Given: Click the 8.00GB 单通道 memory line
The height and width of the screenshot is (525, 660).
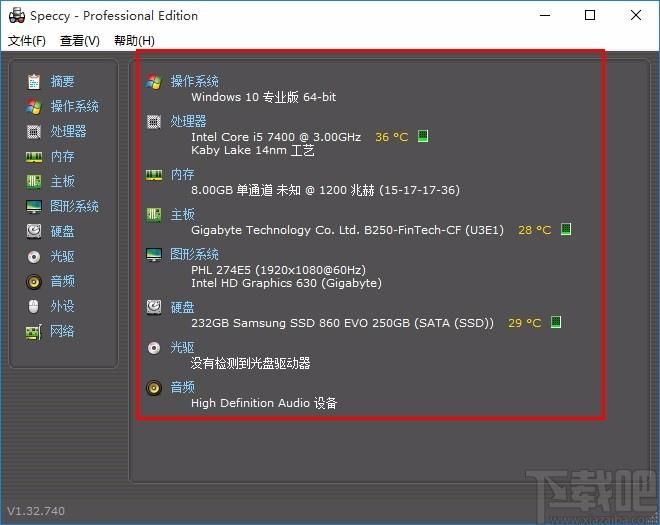Looking at the screenshot, I should (x=325, y=190).
